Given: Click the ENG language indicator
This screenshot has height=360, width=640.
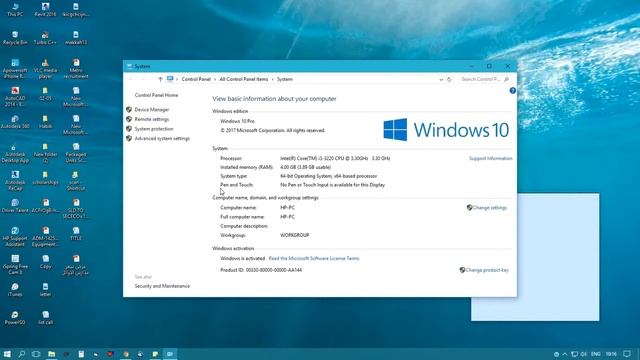Looking at the screenshot, I should click(x=596, y=354).
